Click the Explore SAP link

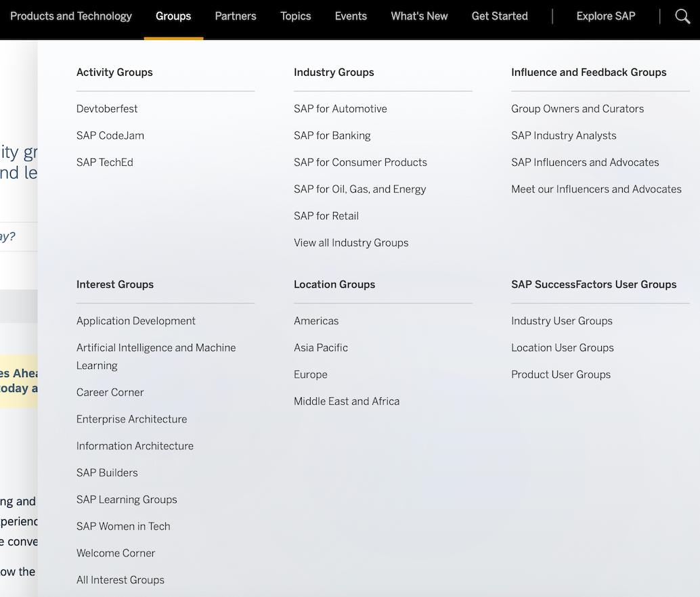click(606, 16)
